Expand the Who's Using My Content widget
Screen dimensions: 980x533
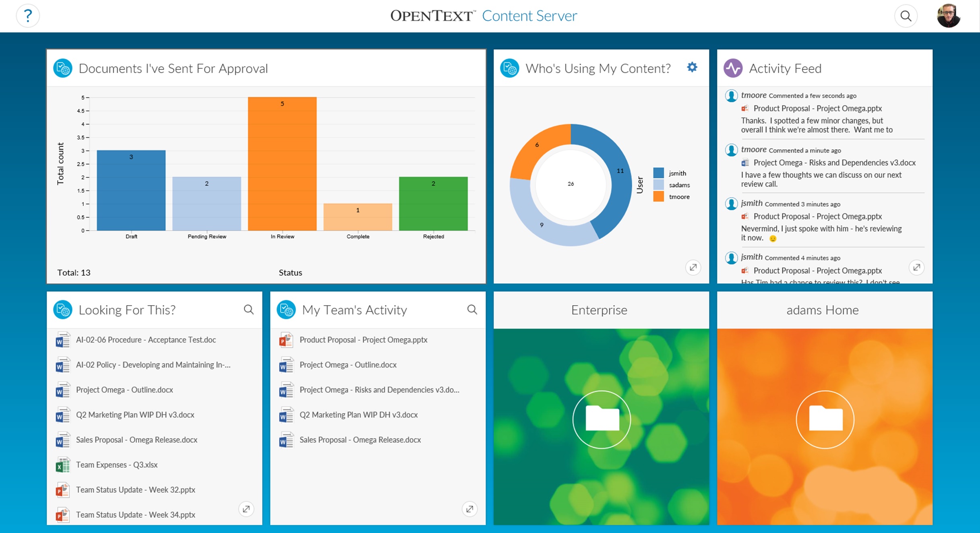tap(693, 267)
